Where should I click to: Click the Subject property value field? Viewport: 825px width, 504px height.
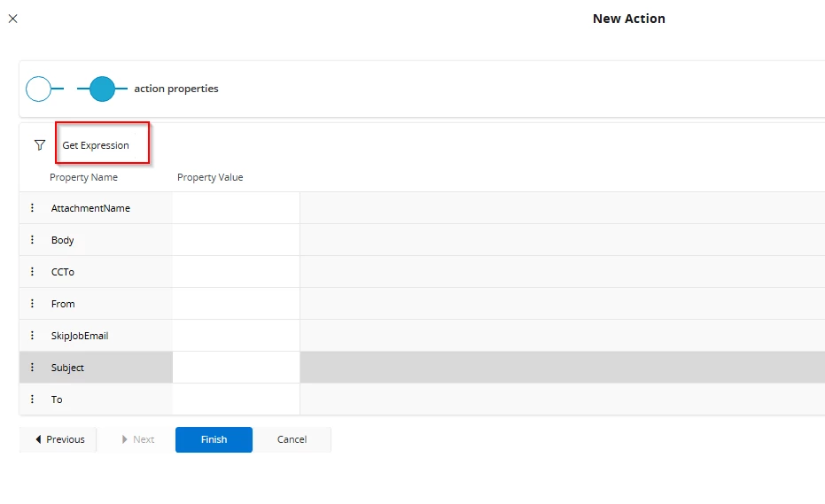click(x=236, y=368)
